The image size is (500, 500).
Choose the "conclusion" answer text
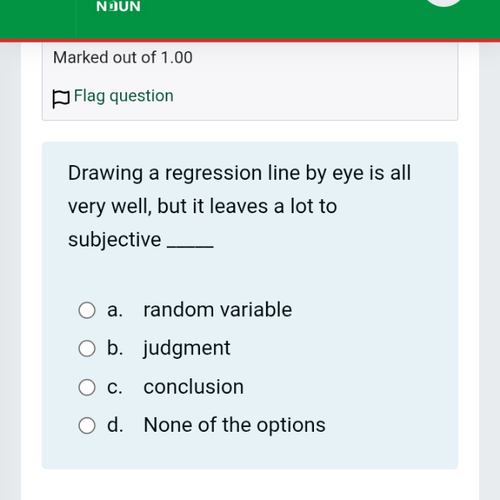coord(194,387)
